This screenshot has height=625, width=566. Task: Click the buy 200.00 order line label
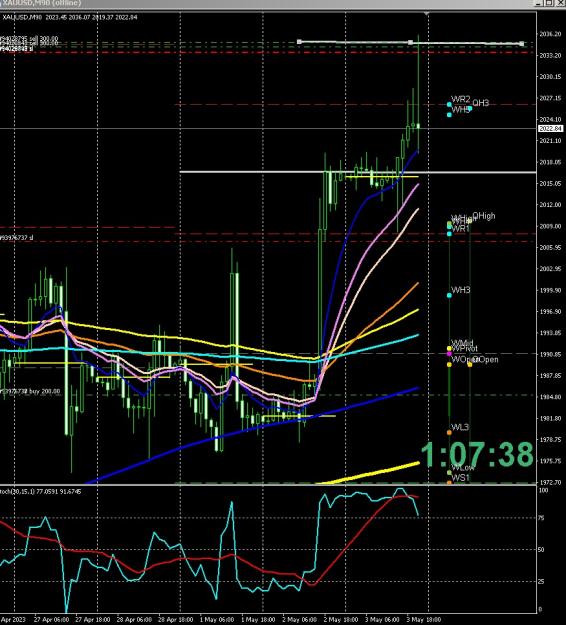[x=32, y=391]
